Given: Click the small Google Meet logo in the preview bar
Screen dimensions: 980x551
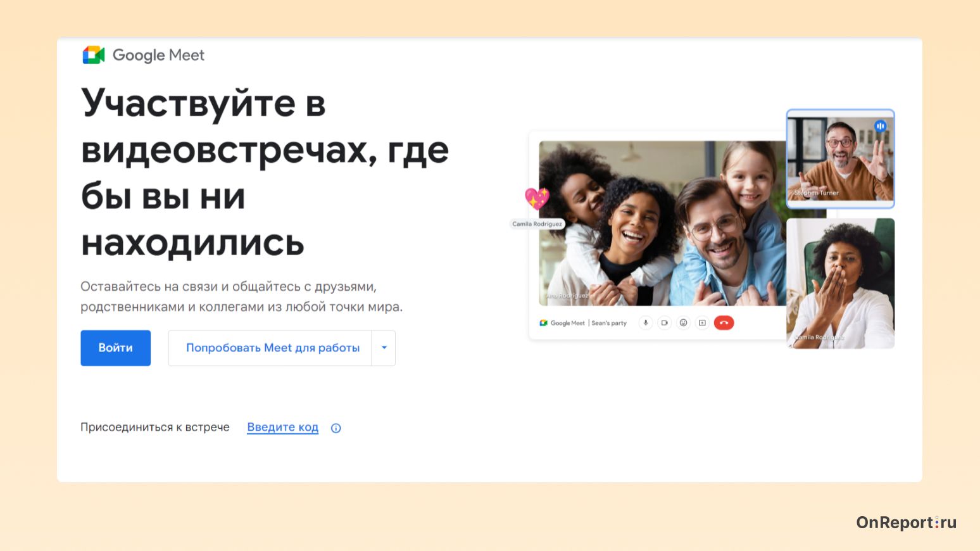Looking at the screenshot, I should [543, 323].
